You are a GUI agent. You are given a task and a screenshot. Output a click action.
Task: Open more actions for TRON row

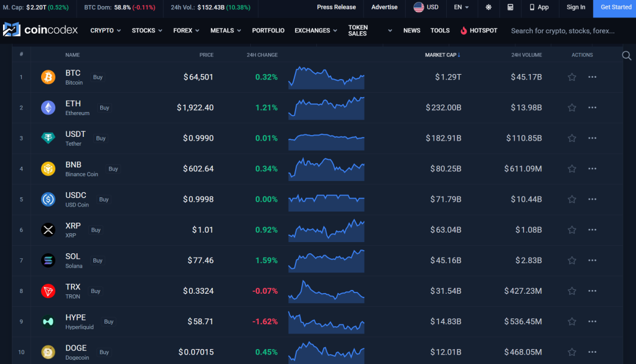[x=592, y=291]
